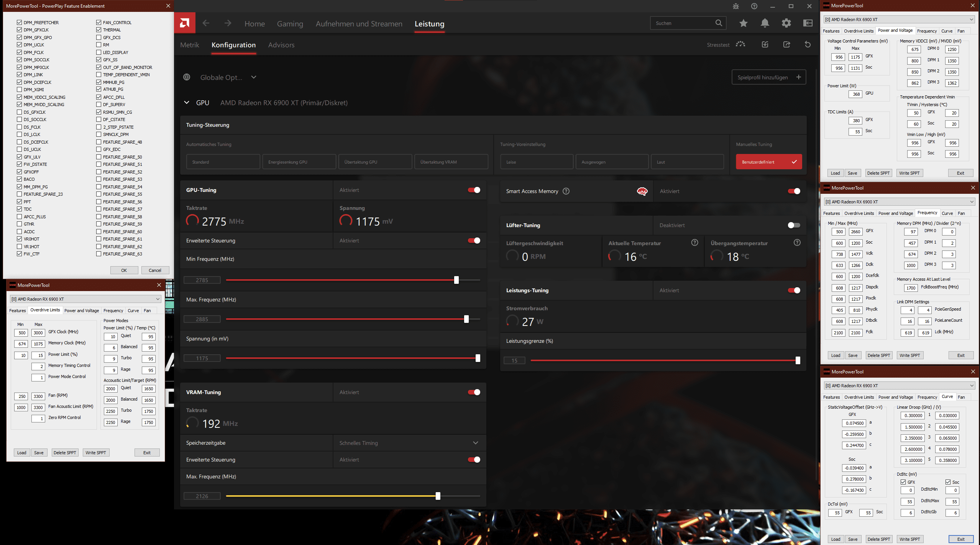This screenshot has height=545, width=980.
Task: Click the AMD logo home icon
Action: [184, 23]
